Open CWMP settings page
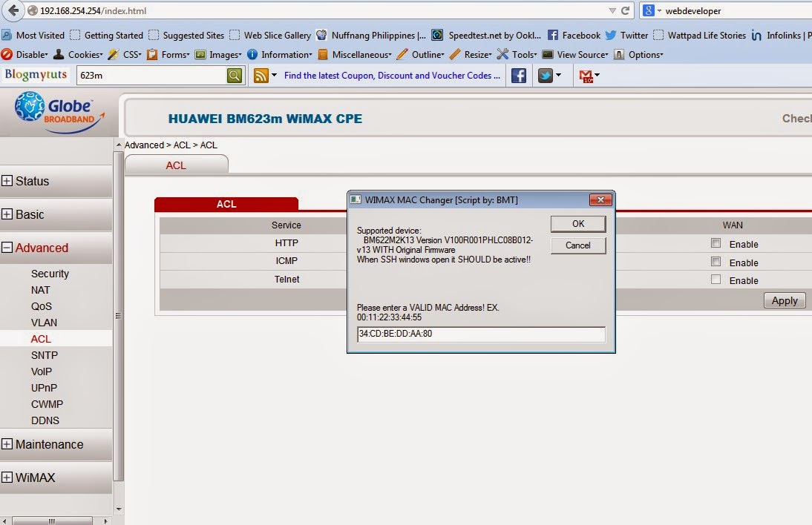812x525 pixels. point(47,404)
